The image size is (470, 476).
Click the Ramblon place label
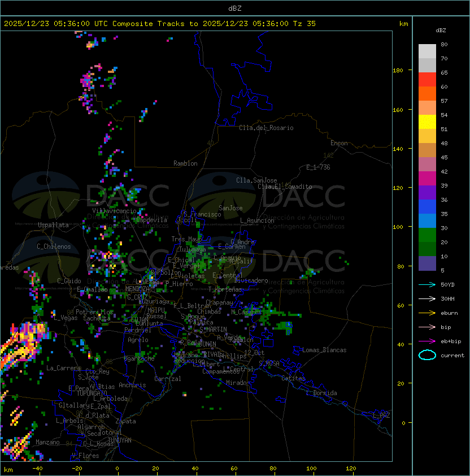185,163
